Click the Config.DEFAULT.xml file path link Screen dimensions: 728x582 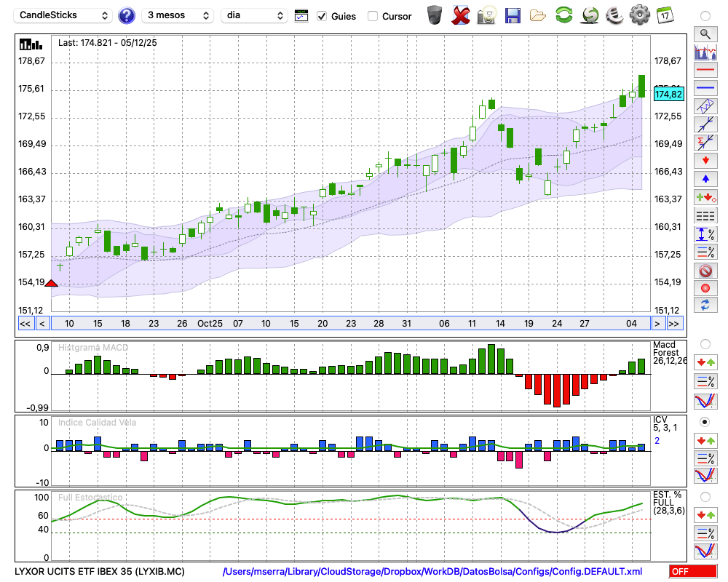pos(432,571)
